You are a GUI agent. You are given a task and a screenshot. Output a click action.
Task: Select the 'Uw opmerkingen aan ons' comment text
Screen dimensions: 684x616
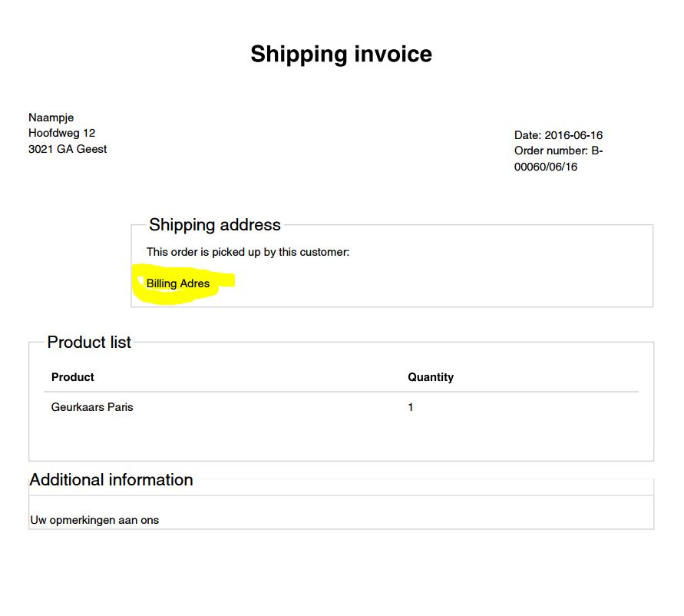(x=94, y=521)
